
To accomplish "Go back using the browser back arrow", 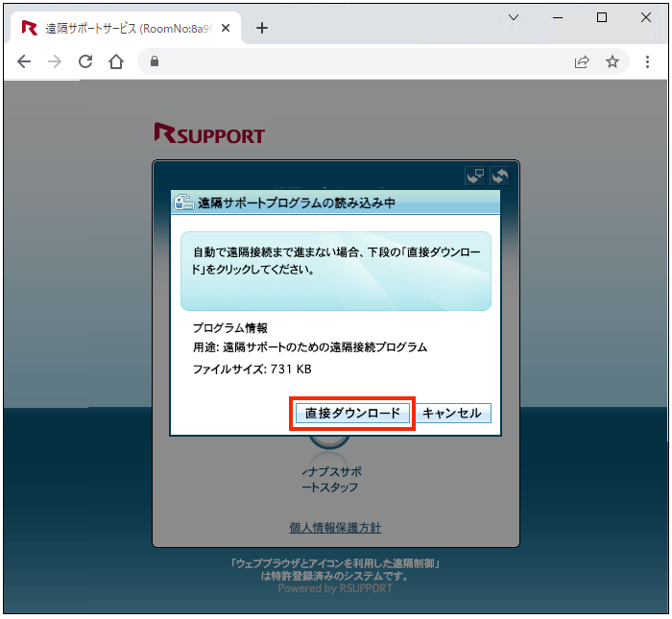I will (24, 61).
